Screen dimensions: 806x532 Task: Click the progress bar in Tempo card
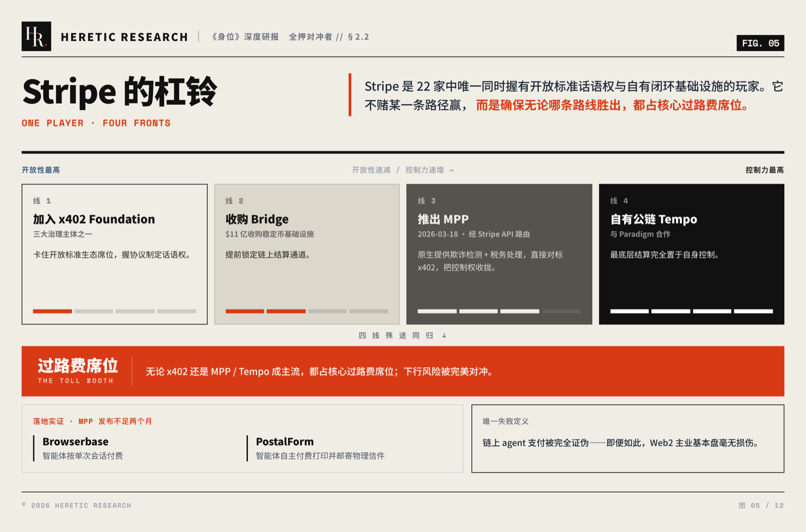pyautogui.click(x=692, y=311)
